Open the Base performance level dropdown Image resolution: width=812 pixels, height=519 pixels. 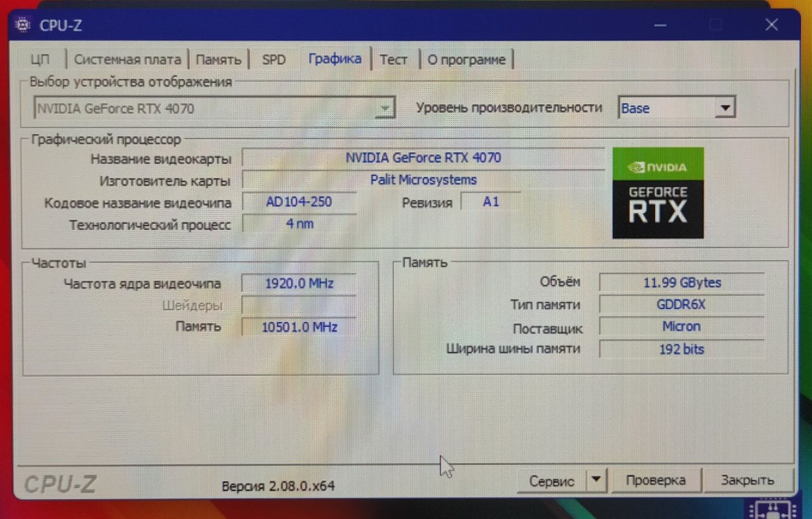coord(677,107)
